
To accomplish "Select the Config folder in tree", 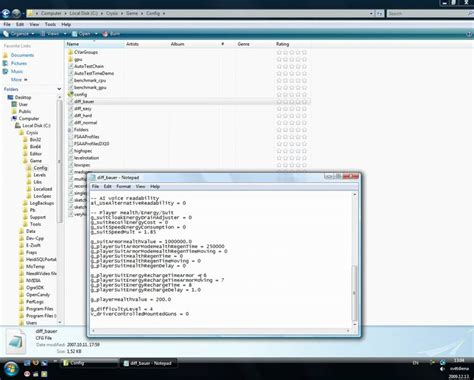I will pyautogui.click(x=40, y=168).
